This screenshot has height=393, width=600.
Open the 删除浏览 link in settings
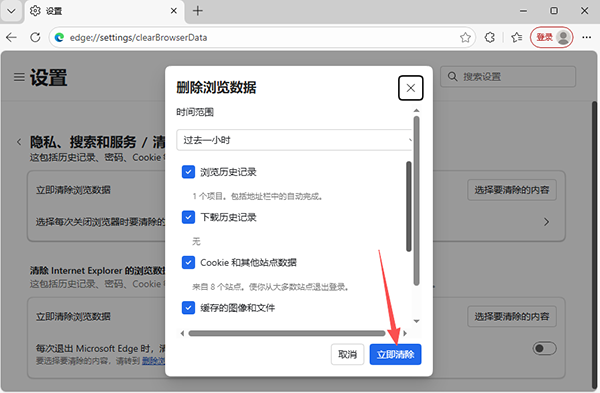click(153, 361)
